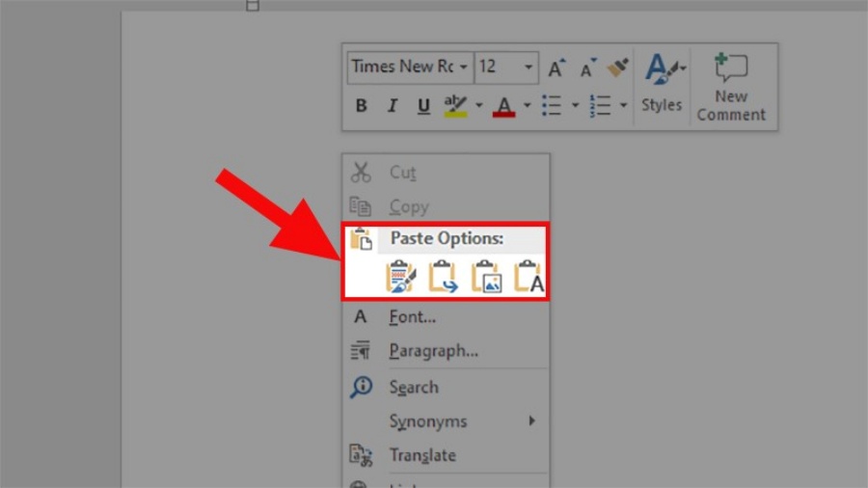The height and width of the screenshot is (488, 868).
Task: Increase font size with Grow Font icon
Action: click(x=556, y=68)
